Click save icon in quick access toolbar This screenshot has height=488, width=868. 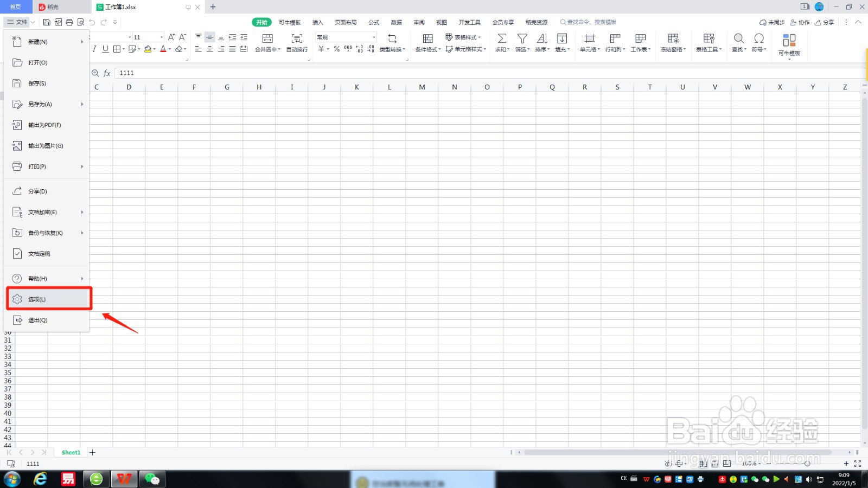pos(47,22)
